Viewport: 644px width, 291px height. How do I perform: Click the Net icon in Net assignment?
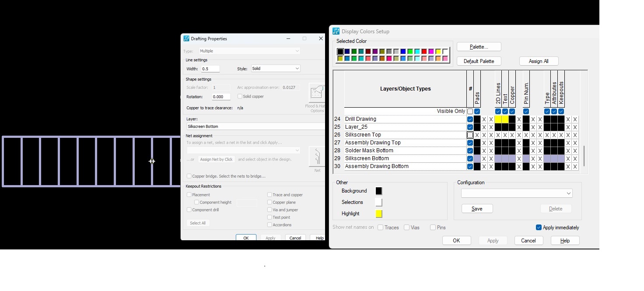coord(317,157)
